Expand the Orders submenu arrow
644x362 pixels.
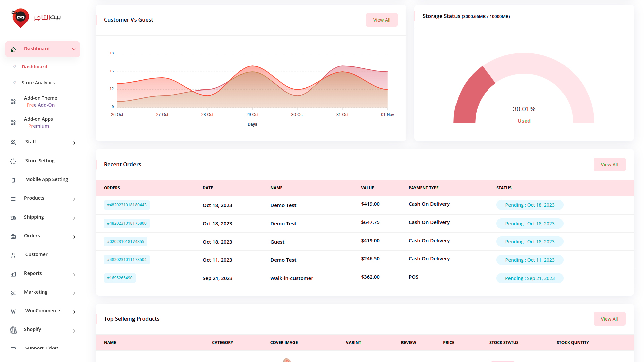pos(74,237)
